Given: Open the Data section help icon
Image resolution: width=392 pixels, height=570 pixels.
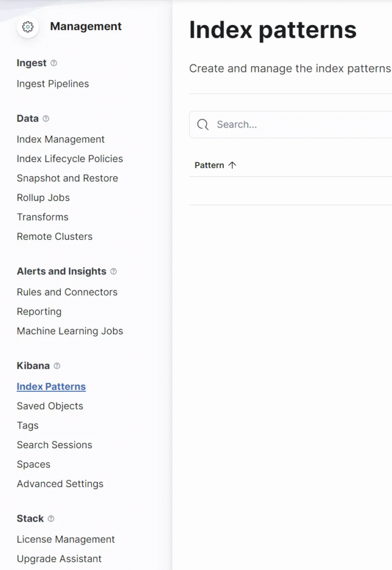Looking at the screenshot, I should pos(46,119).
